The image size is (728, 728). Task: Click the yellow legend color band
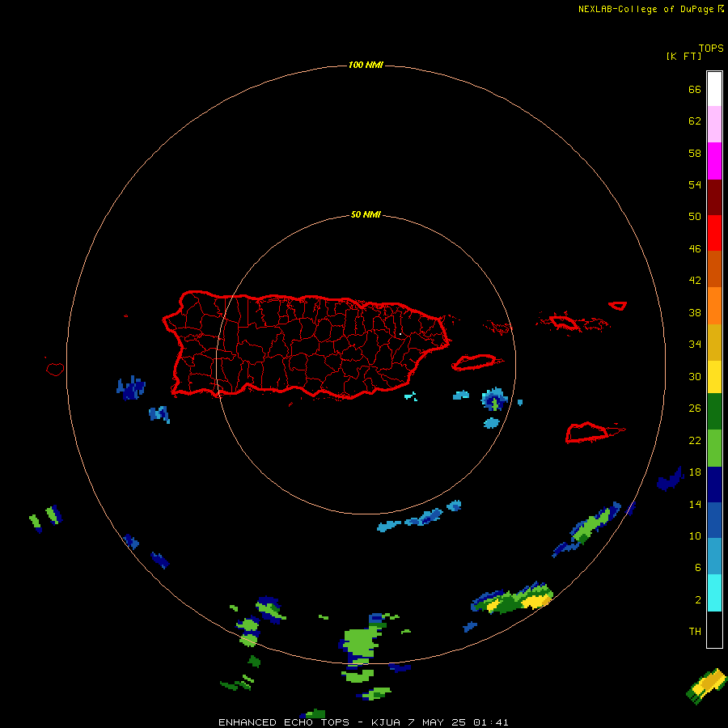[714, 377]
